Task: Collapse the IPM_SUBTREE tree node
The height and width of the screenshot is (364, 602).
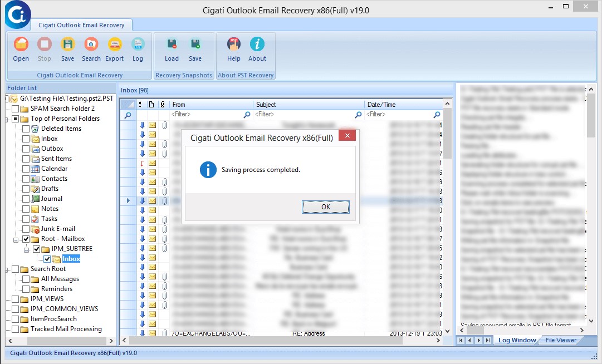Action: [26, 250]
